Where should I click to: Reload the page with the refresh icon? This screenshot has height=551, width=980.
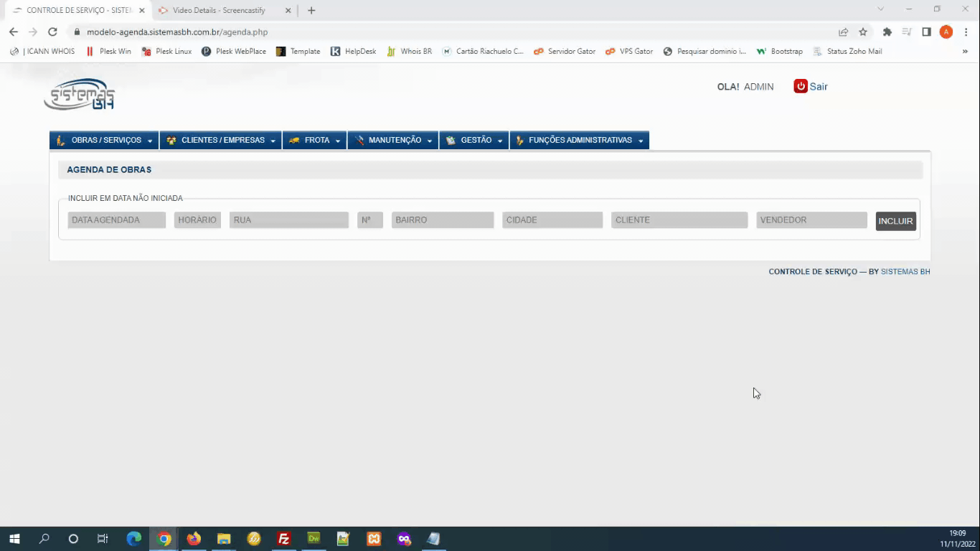pos(52,32)
